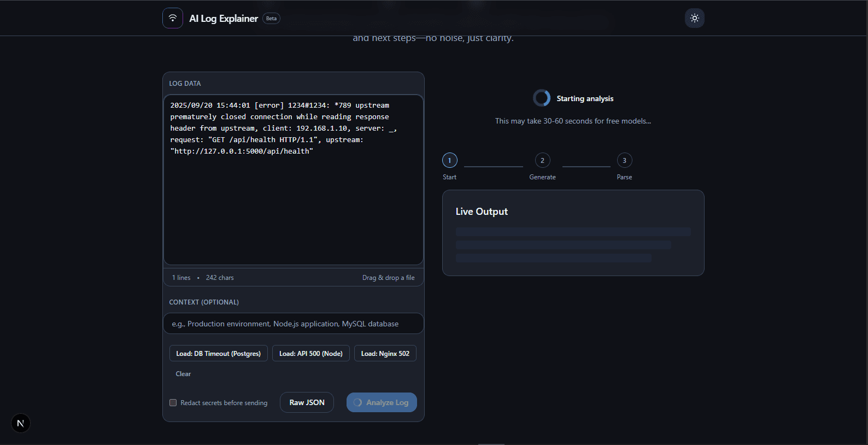This screenshot has height=445, width=868.
Task: Load the DB Timeout (Postgres) sample
Action: (219, 354)
